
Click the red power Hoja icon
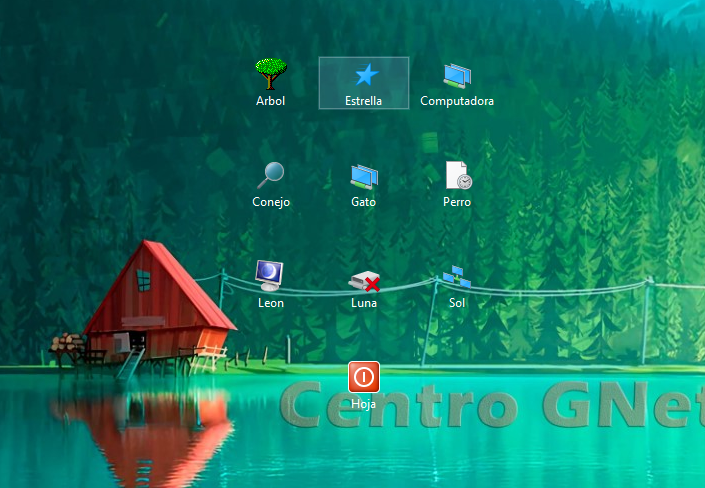364,377
